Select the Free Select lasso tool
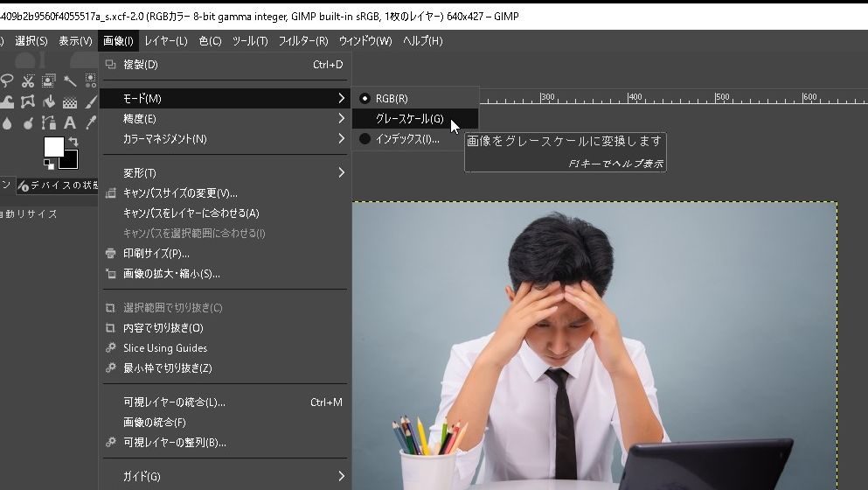The width and height of the screenshot is (868, 490). [x=7, y=80]
